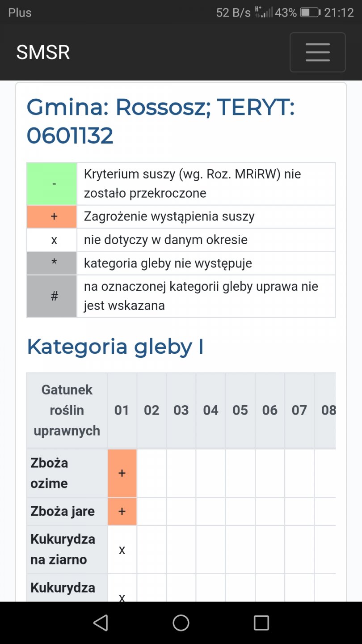Select the orange plus cell for Zboża jare
Viewport: 362px width, 644px height.
point(122,511)
